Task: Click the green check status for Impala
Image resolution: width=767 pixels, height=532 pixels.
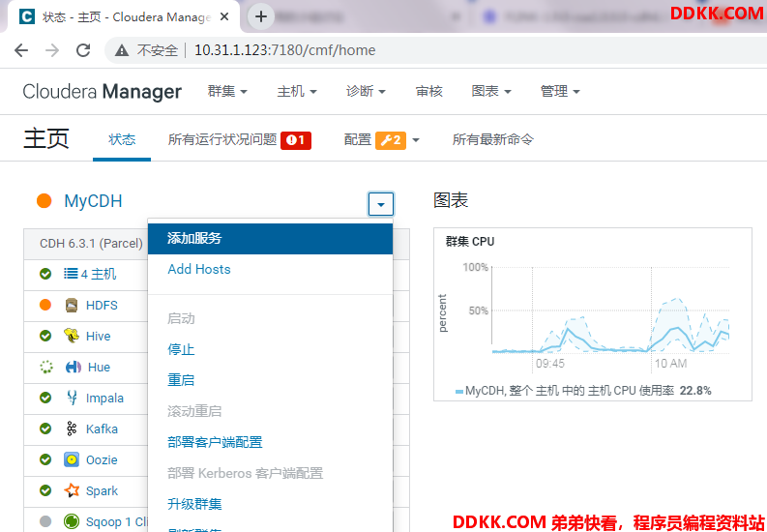Action: pyautogui.click(x=45, y=398)
